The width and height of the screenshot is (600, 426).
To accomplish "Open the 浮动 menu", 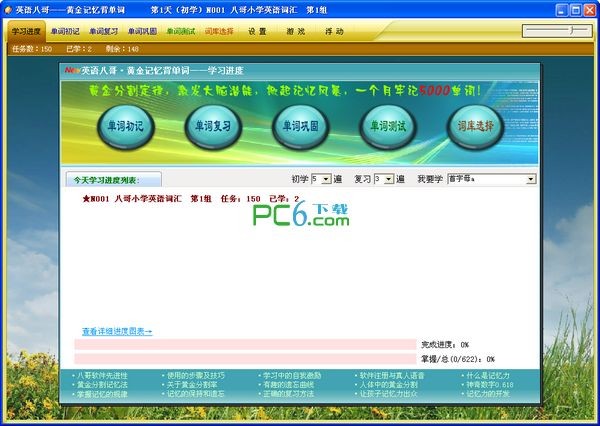I will [x=334, y=31].
